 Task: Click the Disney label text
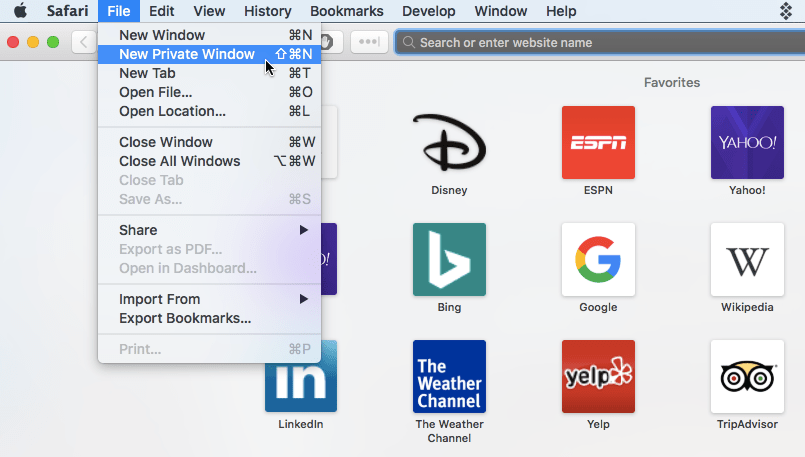(449, 190)
